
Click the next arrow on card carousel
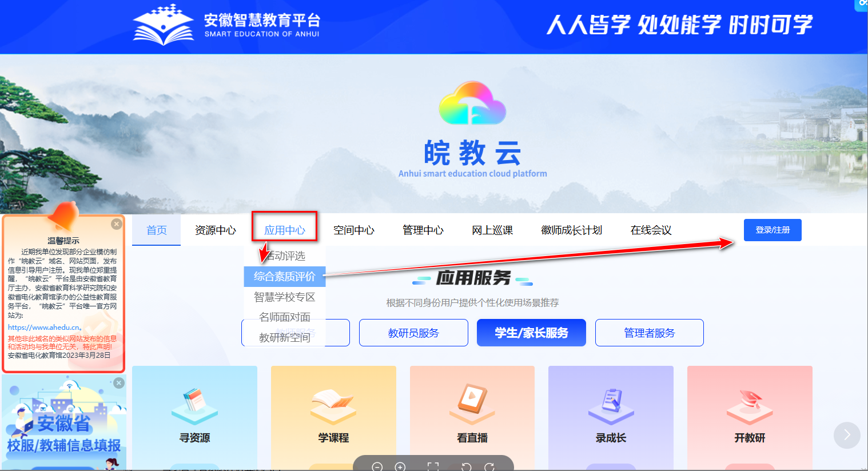tap(847, 435)
